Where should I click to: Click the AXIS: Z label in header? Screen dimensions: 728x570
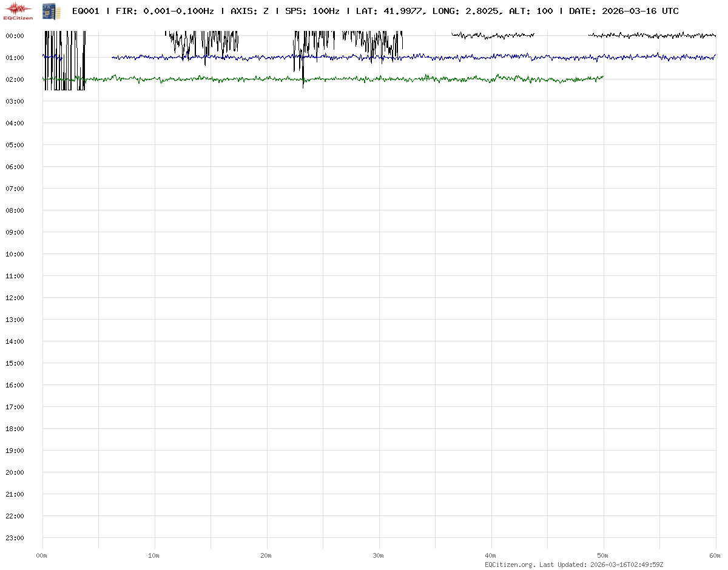(x=249, y=11)
